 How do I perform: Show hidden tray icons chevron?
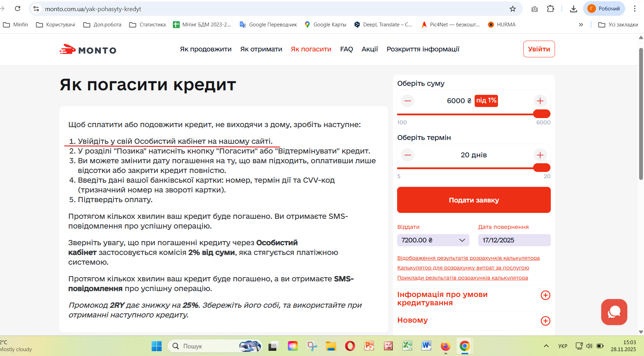pos(546,346)
